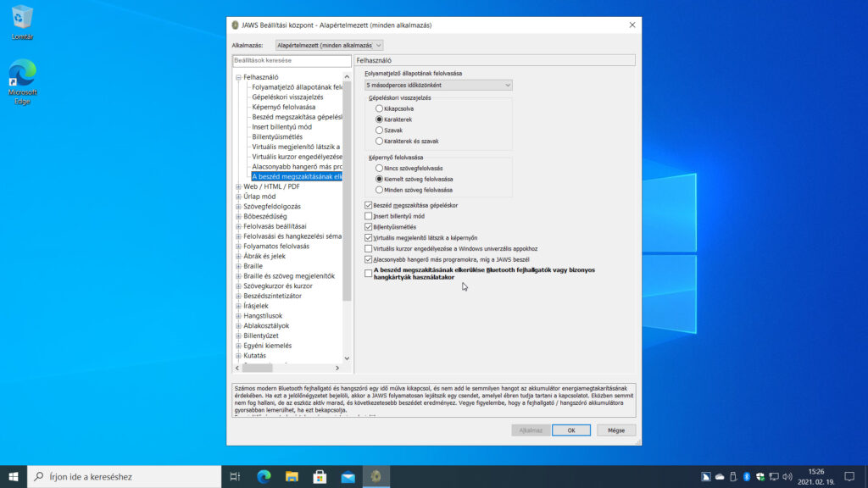The width and height of the screenshot is (868, 488).
Task: Expand the Bőbeszédűség node
Action: 238,216
